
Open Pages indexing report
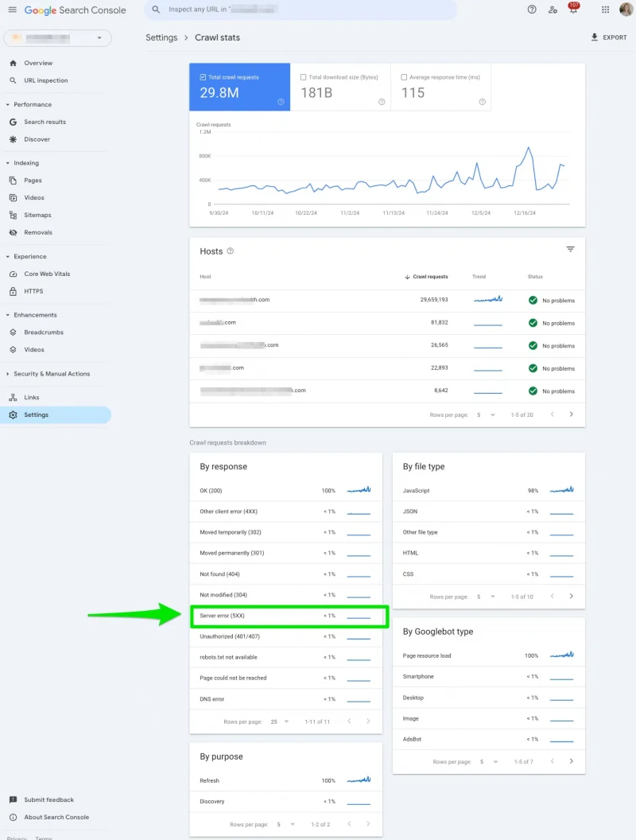33,181
